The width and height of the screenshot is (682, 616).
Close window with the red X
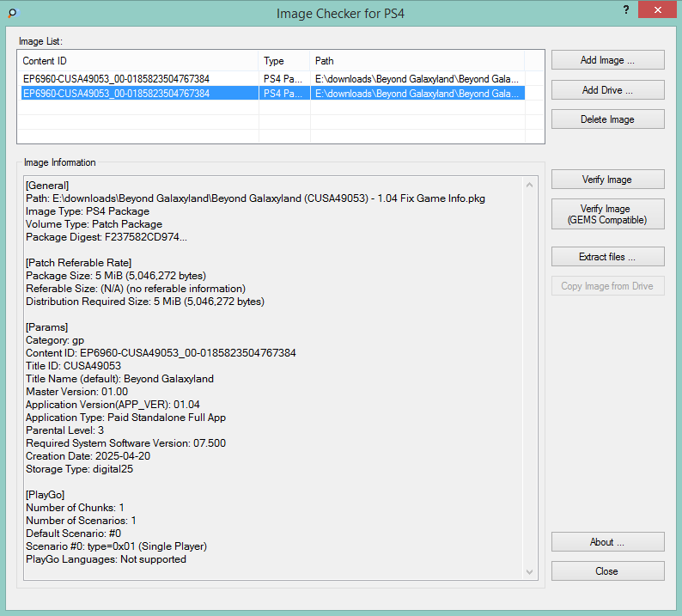(x=657, y=9)
